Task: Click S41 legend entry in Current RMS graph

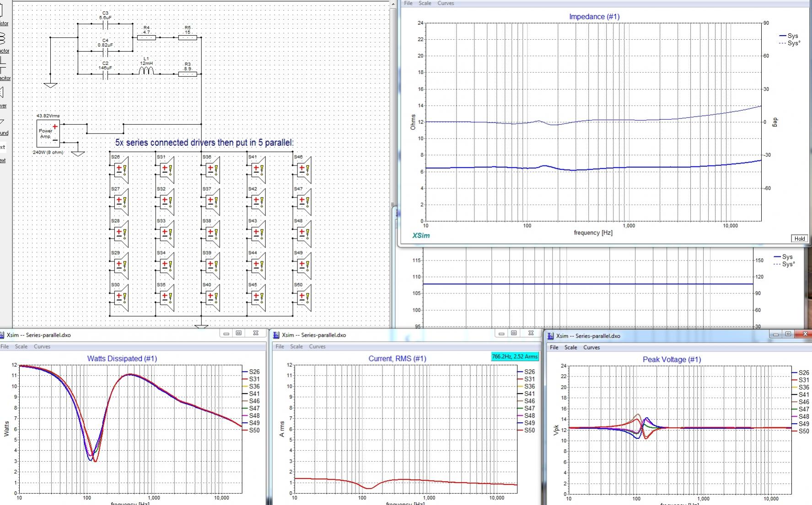Action: [526, 393]
